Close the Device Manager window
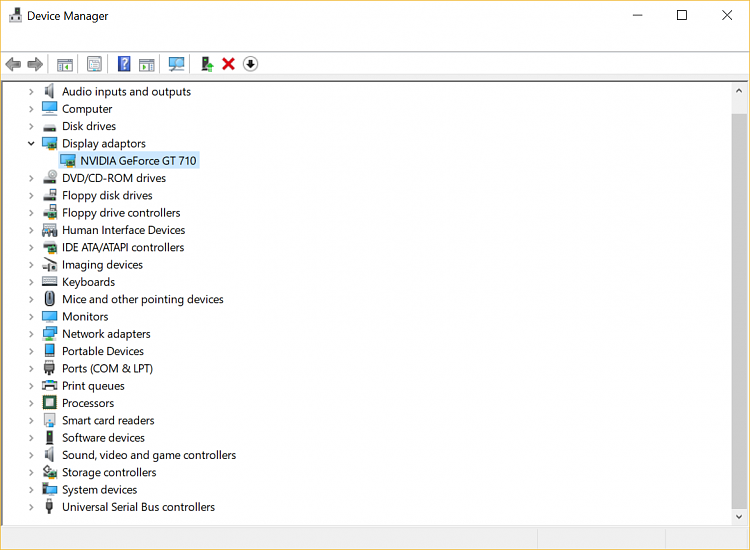The width and height of the screenshot is (750, 550). click(727, 15)
